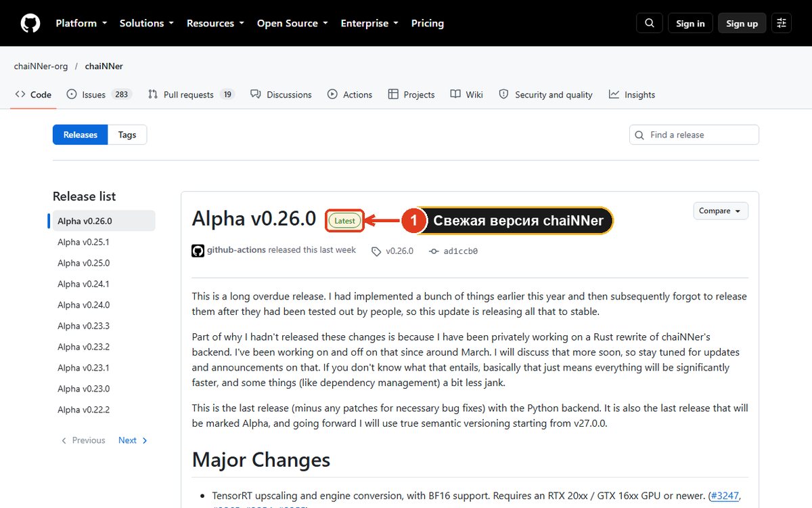Image resolution: width=812 pixels, height=508 pixels.
Task: Select the Releases toggle button
Action: pyautogui.click(x=81, y=135)
